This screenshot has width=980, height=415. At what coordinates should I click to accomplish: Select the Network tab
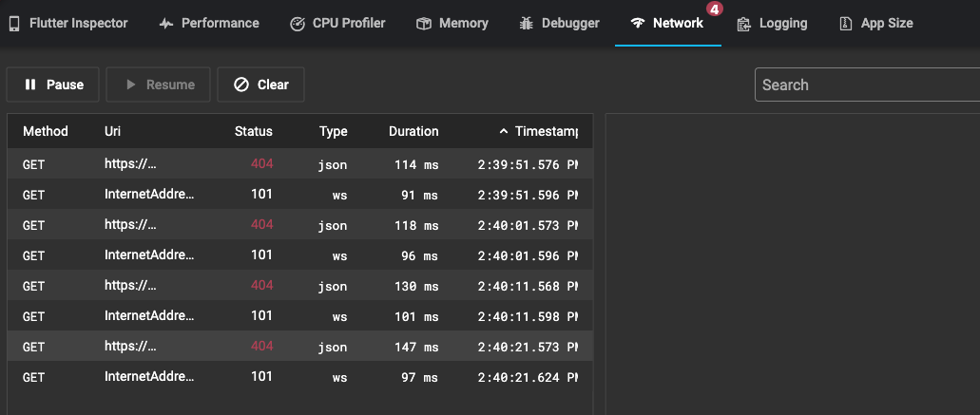(667, 23)
